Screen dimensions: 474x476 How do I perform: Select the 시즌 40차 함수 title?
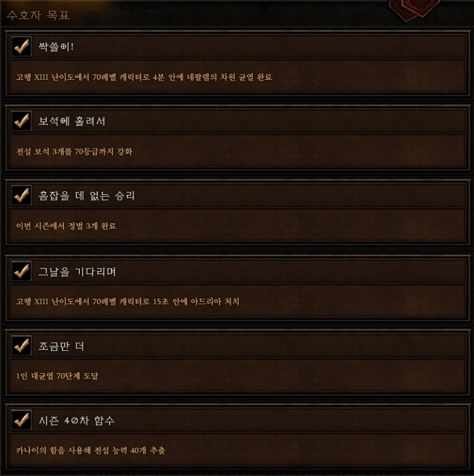[x=77, y=420]
